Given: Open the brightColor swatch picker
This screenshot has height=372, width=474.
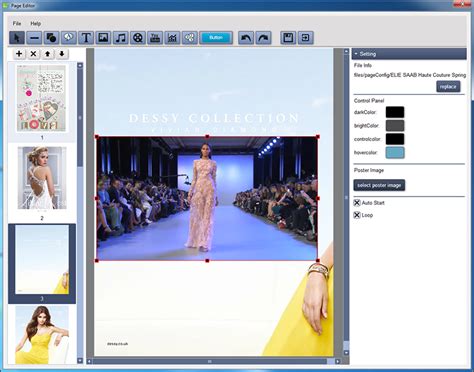Looking at the screenshot, I should tap(395, 126).
